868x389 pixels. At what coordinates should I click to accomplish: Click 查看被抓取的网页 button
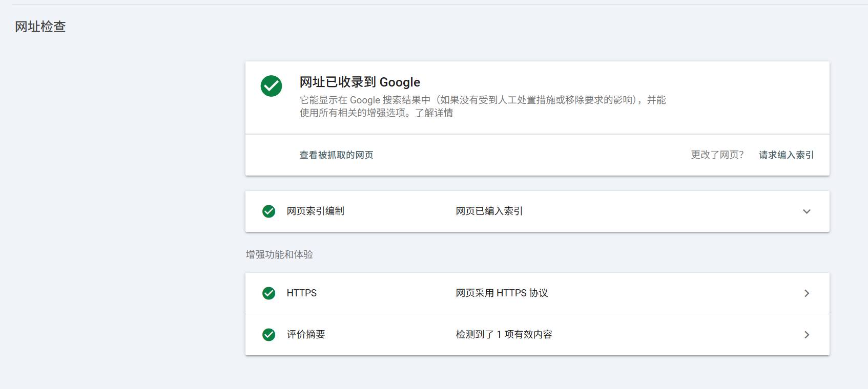(337, 155)
